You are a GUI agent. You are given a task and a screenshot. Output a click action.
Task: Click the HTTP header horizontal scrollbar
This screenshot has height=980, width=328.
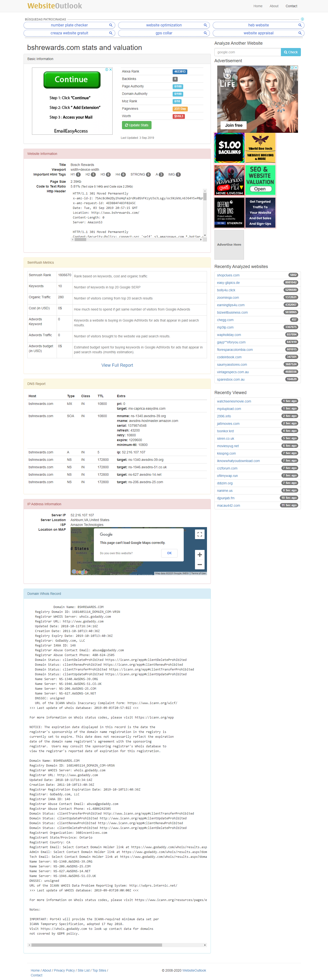click(137, 239)
